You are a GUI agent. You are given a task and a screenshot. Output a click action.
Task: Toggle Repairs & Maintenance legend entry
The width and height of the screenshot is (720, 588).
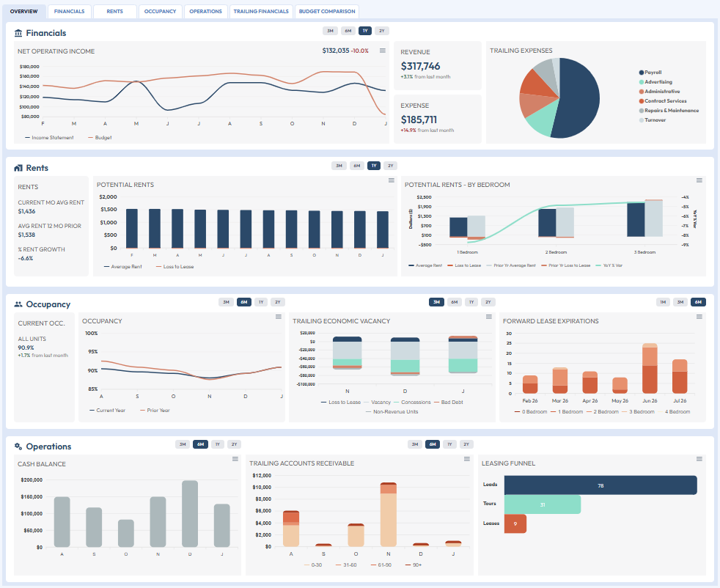669,111
